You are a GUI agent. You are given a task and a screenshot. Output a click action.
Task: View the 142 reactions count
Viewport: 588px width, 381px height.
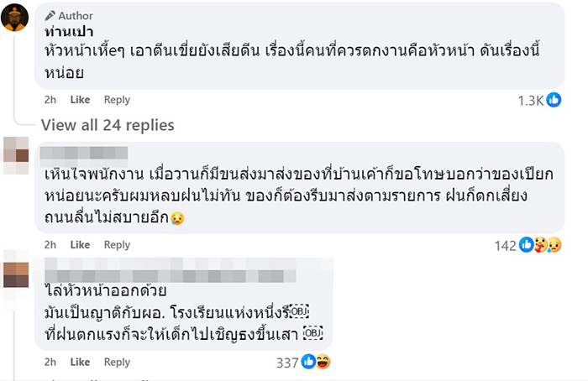click(x=507, y=245)
